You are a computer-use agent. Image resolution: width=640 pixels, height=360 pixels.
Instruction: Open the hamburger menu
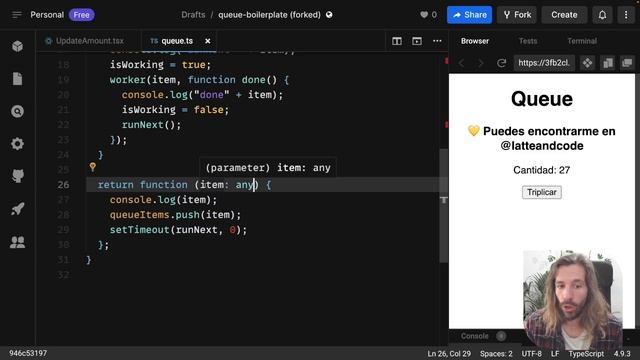click(17, 15)
